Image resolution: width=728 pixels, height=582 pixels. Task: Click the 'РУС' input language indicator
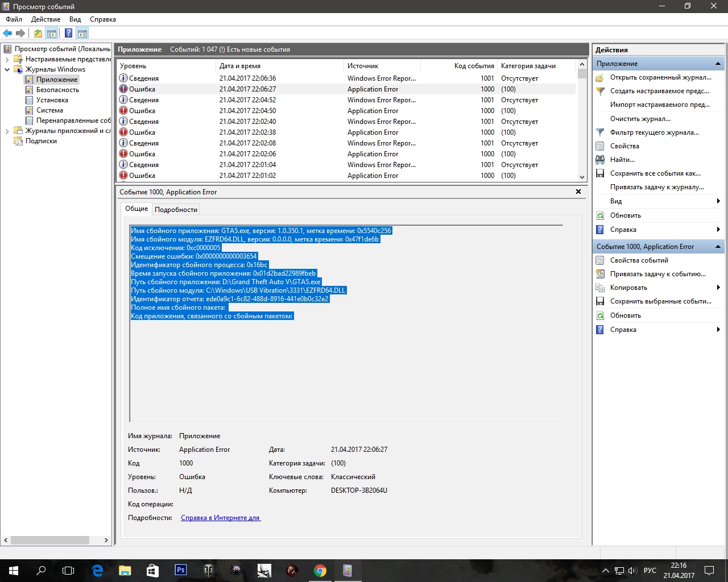(x=650, y=571)
